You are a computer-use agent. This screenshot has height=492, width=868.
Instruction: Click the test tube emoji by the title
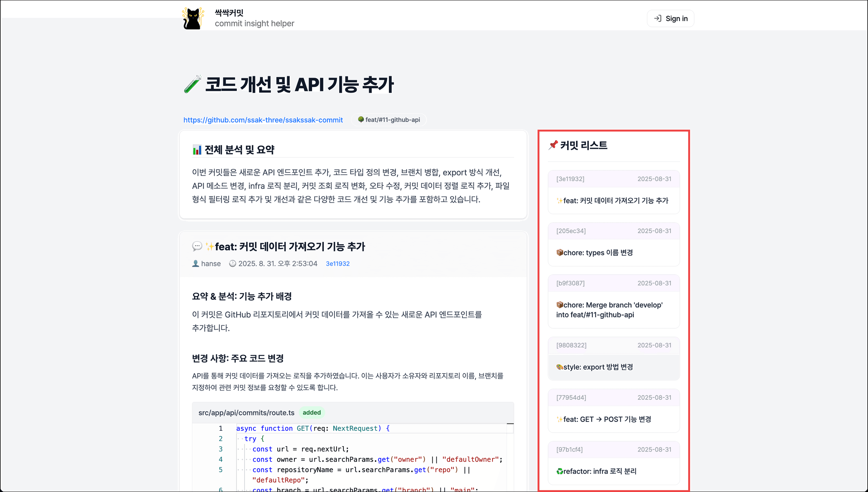(x=192, y=84)
